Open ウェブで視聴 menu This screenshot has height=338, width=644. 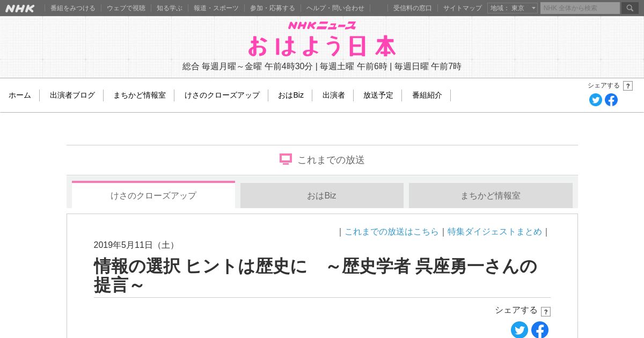[x=126, y=8]
